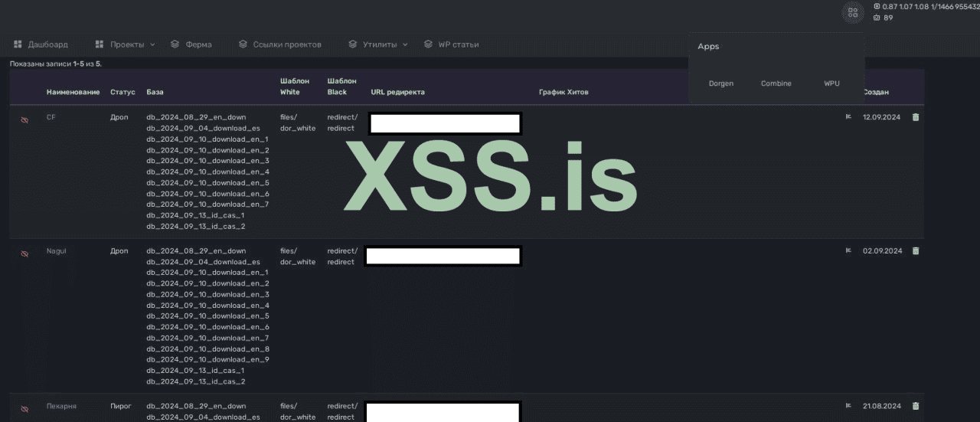The image size is (980, 422).
Task: Click the URL редиректа column header
Action: pos(397,92)
